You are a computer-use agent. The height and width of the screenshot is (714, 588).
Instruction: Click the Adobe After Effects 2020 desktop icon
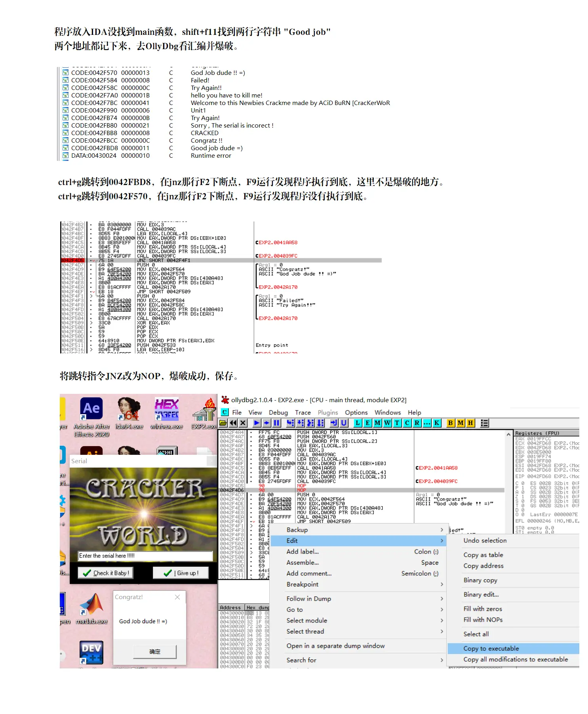click(92, 418)
